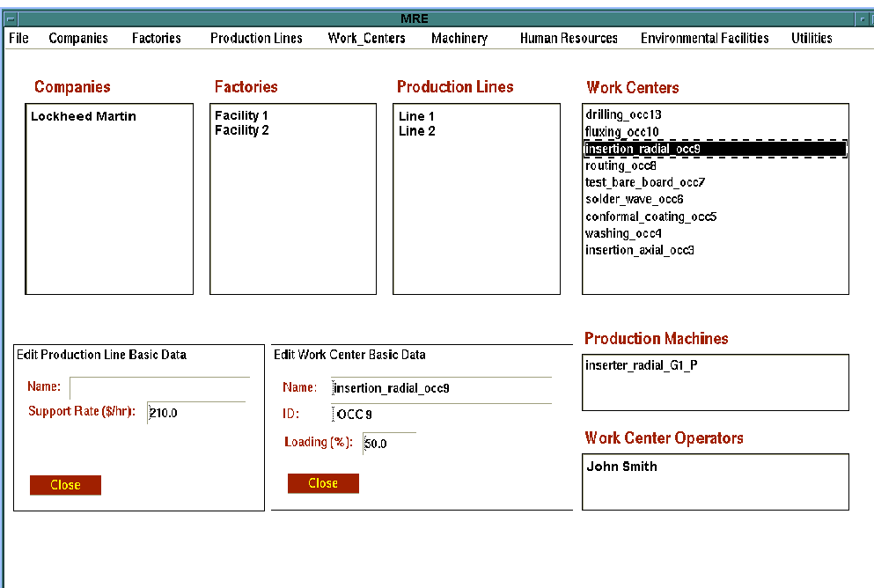The image size is (874, 588).
Task: Close the Edit Production Line panel
Action: click(x=65, y=485)
